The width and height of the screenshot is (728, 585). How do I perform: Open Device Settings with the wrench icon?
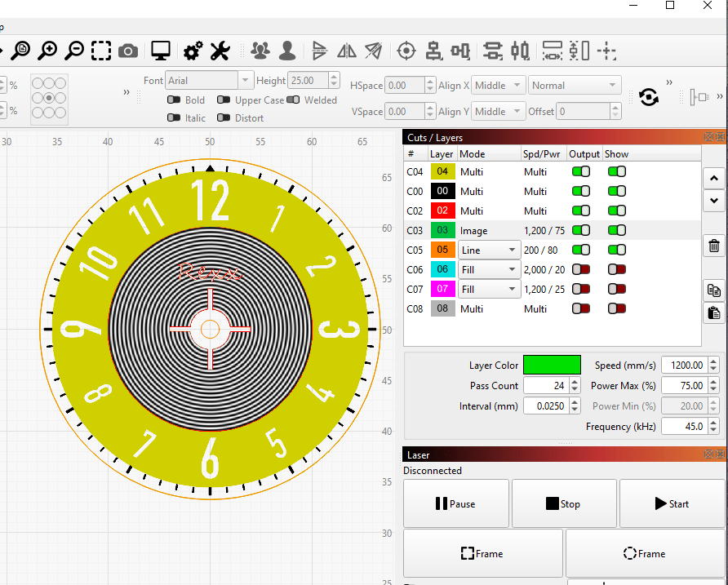tap(219, 51)
